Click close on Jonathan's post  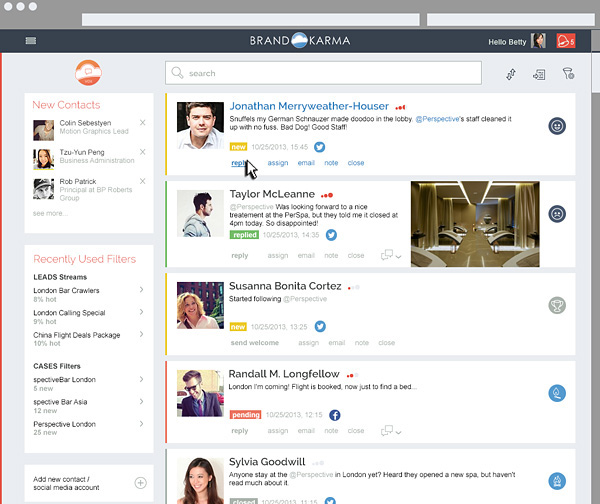(x=356, y=163)
